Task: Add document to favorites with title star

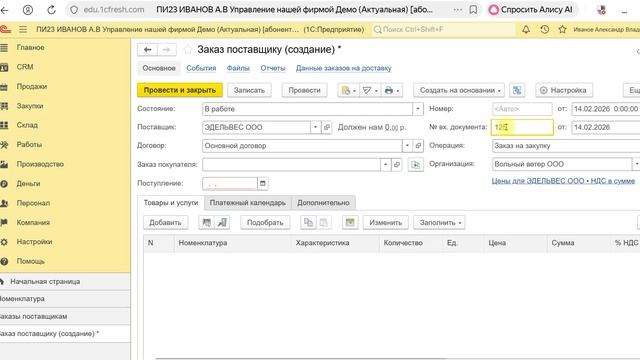Action: 187,50
